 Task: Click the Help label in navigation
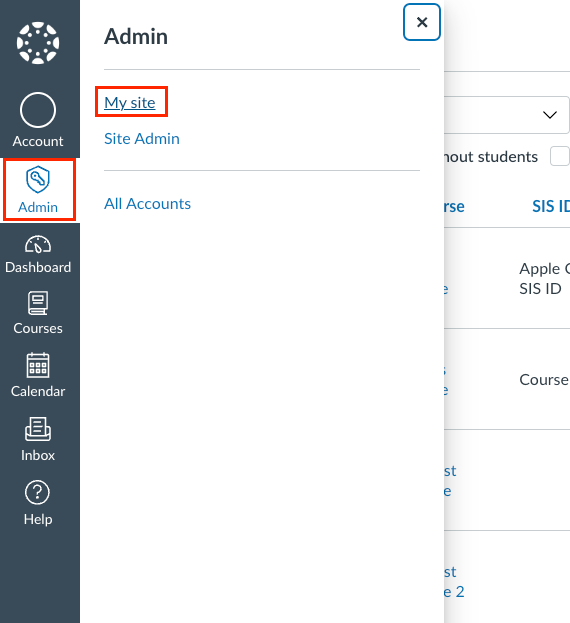click(x=38, y=519)
